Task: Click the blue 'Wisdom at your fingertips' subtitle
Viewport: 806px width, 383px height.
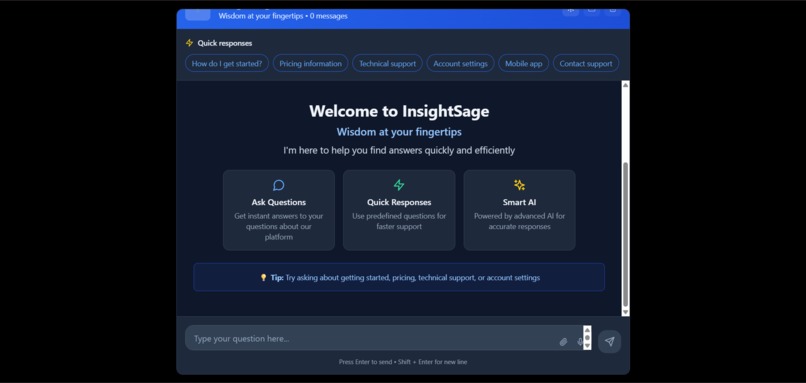Action: tap(399, 132)
